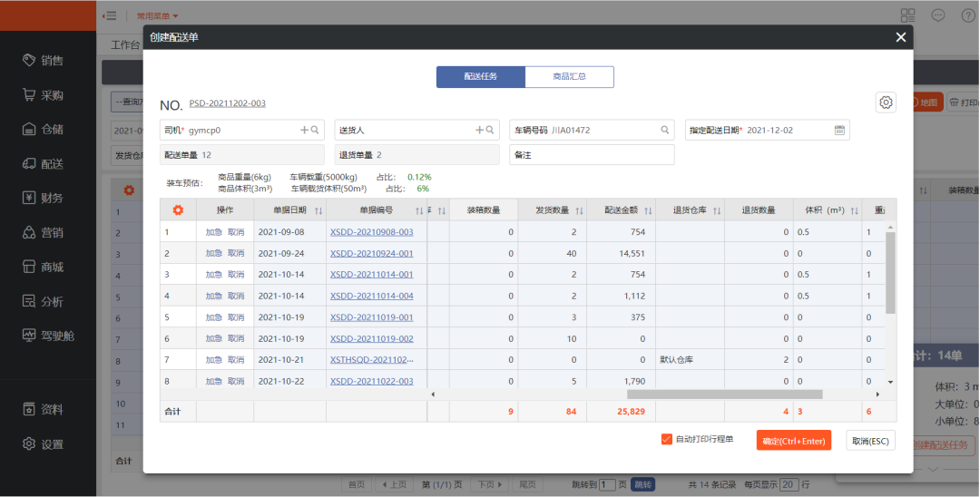Open order link XSDD-20210908-003
Viewport: 980px width, 497px height.
point(371,232)
